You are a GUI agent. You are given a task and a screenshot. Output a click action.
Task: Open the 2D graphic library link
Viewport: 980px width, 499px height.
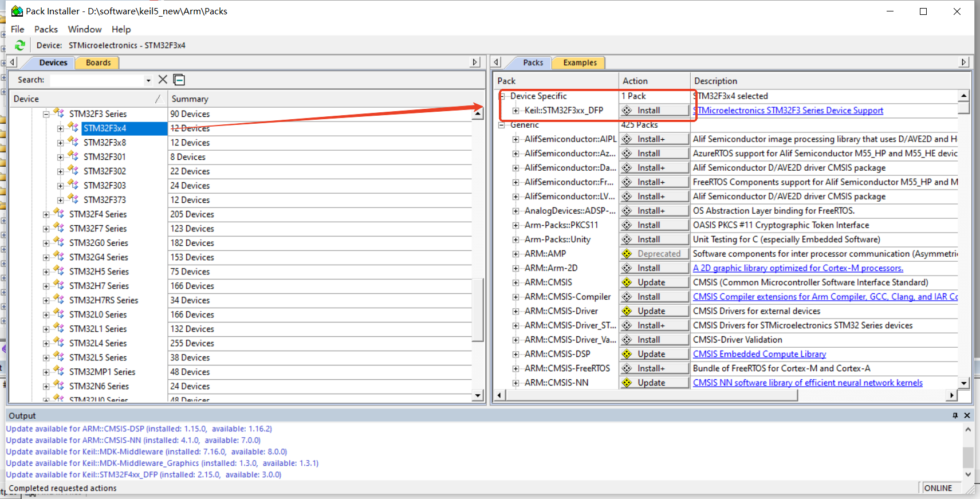[798, 268]
